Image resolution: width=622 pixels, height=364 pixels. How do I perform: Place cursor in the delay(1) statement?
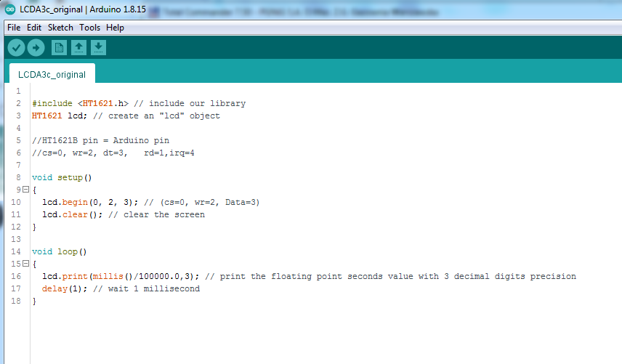64,288
